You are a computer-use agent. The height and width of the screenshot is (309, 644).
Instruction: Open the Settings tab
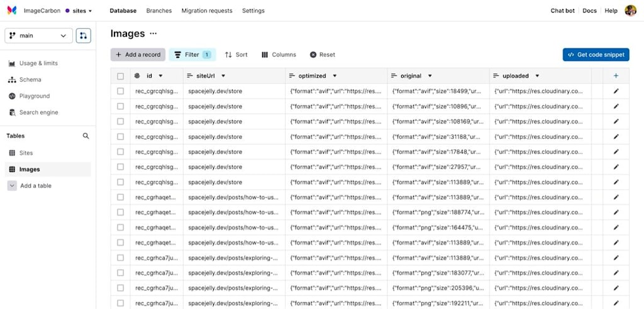pyautogui.click(x=253, y=11)
